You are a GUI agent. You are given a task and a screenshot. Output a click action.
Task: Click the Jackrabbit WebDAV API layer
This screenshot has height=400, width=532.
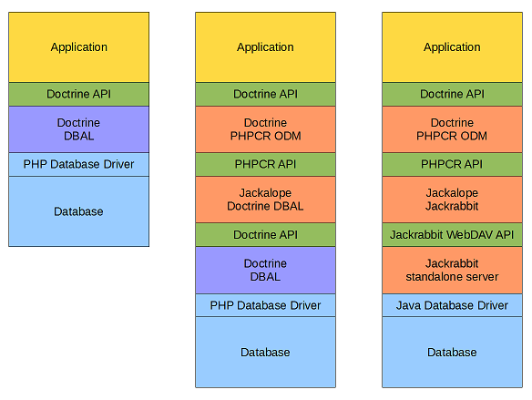pos(452,235)
